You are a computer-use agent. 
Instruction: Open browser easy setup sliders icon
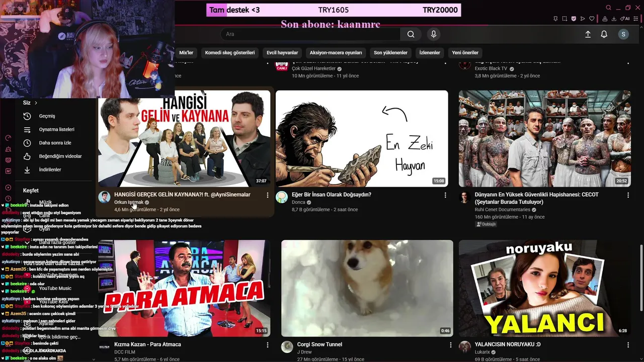[x=636, y=19]
